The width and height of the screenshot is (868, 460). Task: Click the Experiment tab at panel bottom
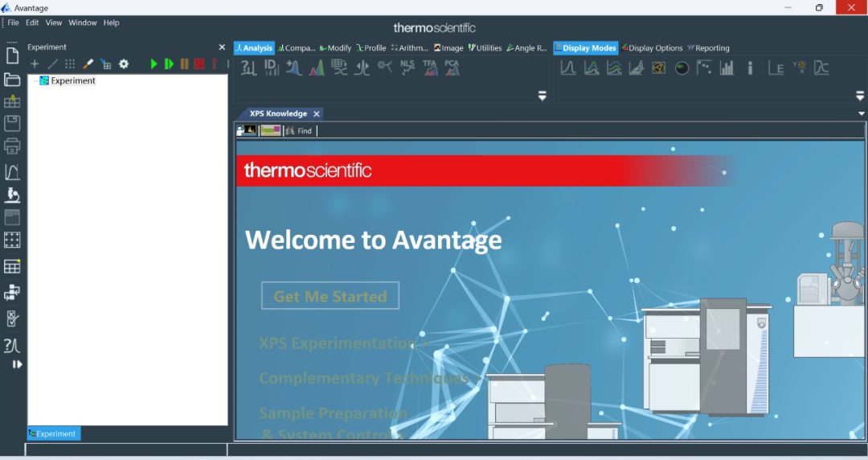[x=54, y=433]
